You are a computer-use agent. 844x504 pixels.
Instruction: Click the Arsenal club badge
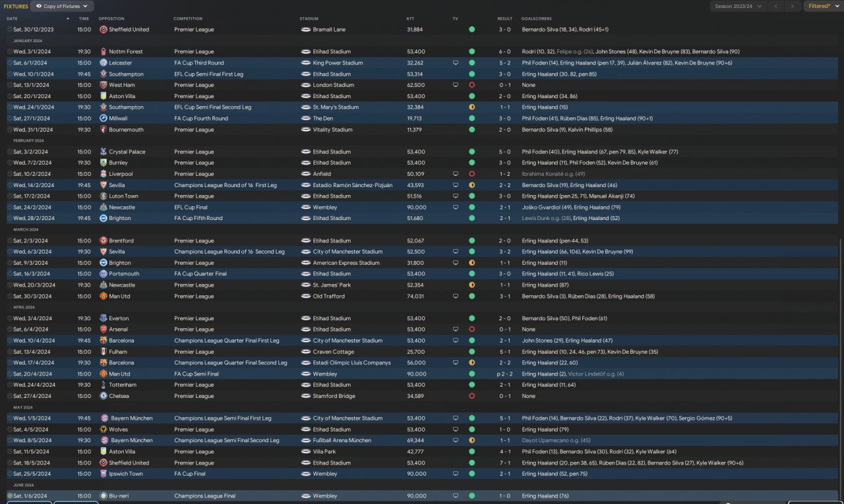coord(104,329)
